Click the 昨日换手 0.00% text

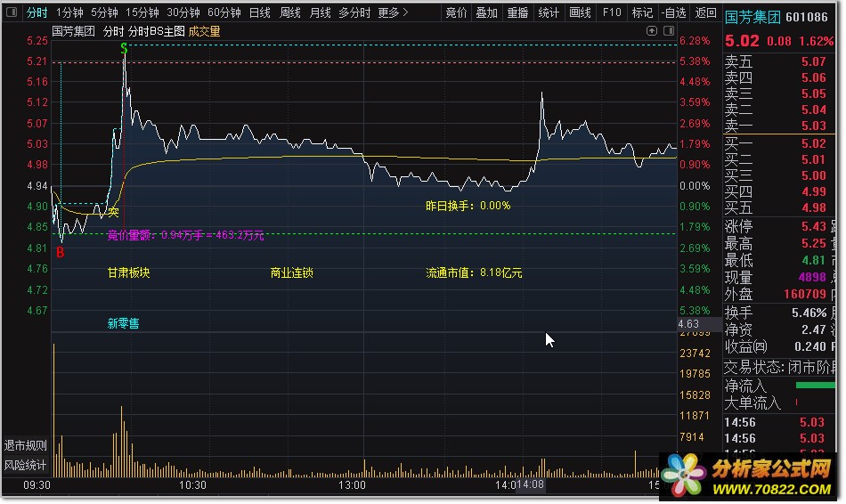tap(468, 206)
